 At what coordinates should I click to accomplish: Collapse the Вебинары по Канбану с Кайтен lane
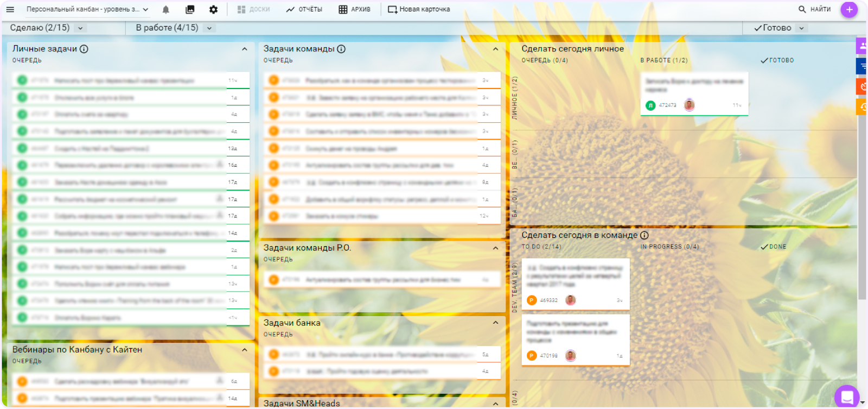(x=244, y=350)
